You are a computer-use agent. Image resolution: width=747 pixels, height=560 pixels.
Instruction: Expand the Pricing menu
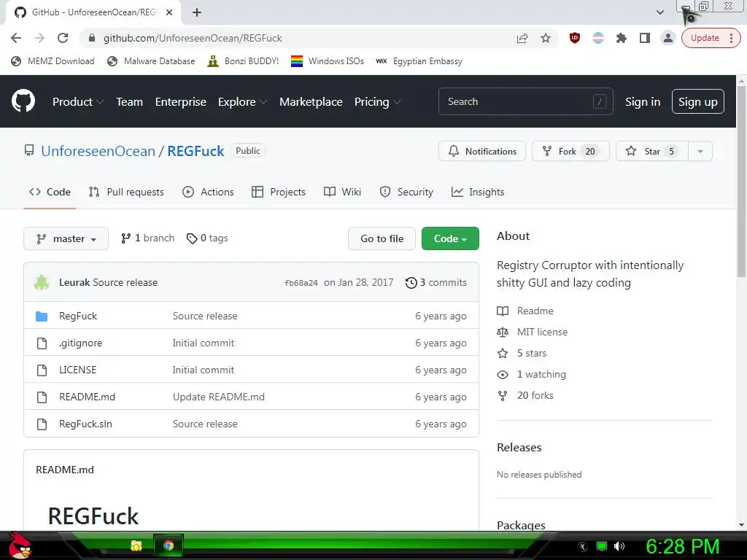click(377, 102)
